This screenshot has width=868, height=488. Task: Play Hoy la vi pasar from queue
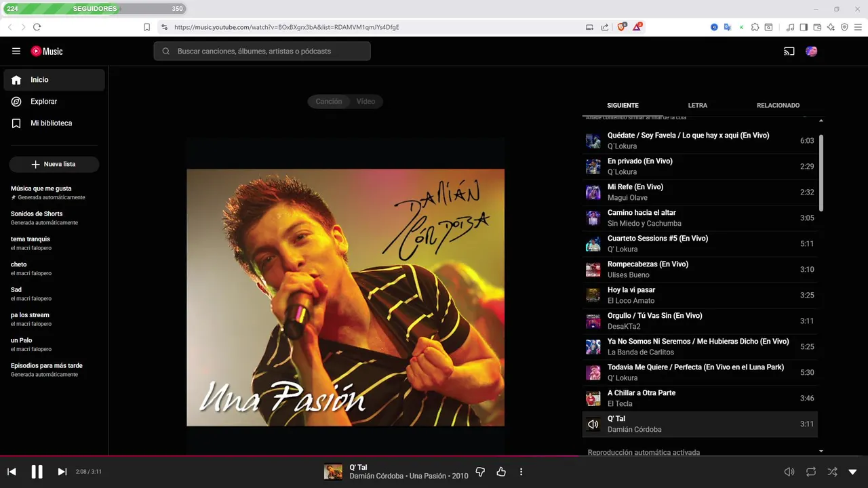(x=700, y=296)
